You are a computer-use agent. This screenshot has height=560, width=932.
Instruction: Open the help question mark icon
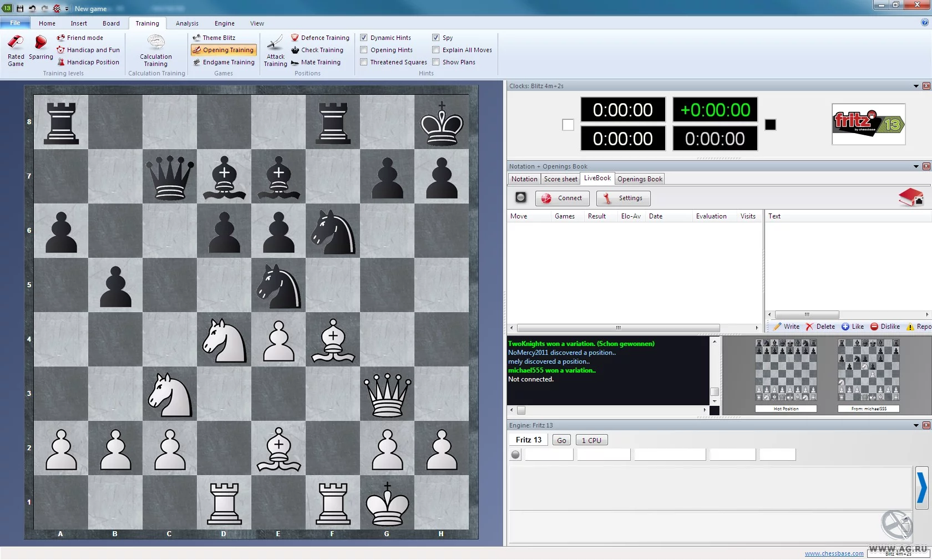(925, 23)
